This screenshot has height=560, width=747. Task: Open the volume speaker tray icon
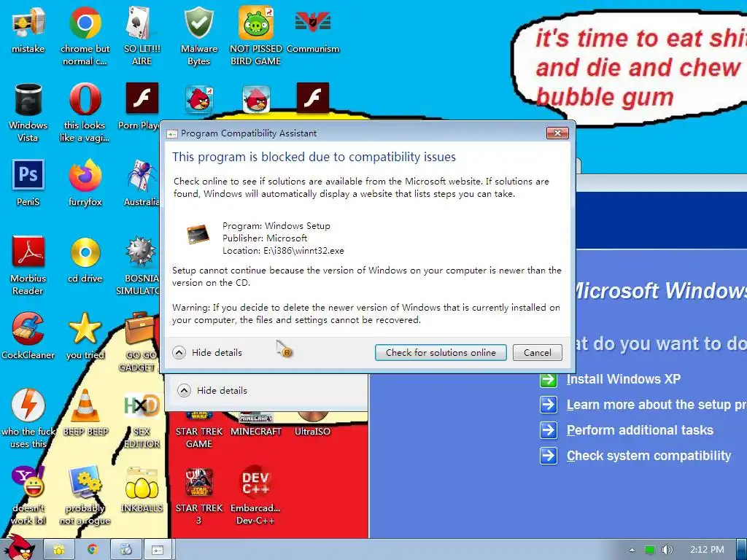pos(667,550)
